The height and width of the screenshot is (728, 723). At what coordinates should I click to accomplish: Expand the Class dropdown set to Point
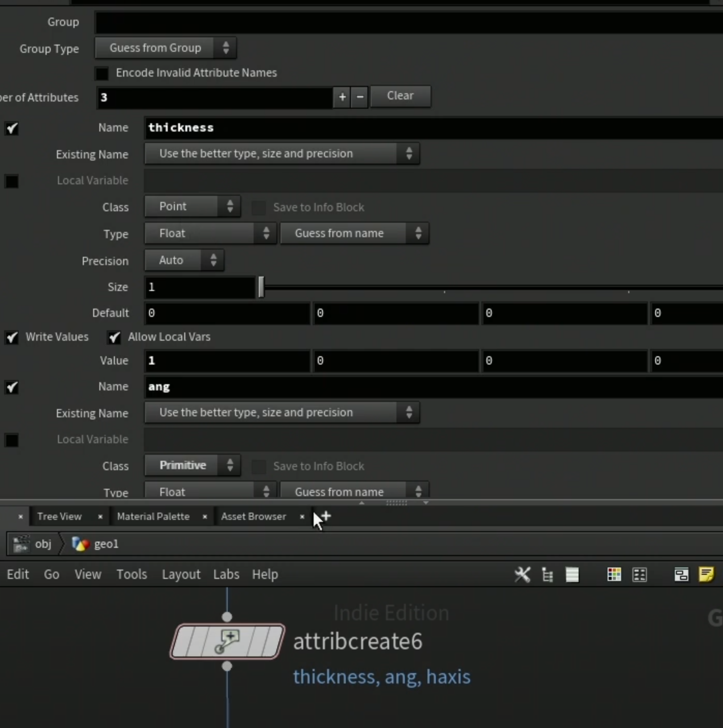193,206
